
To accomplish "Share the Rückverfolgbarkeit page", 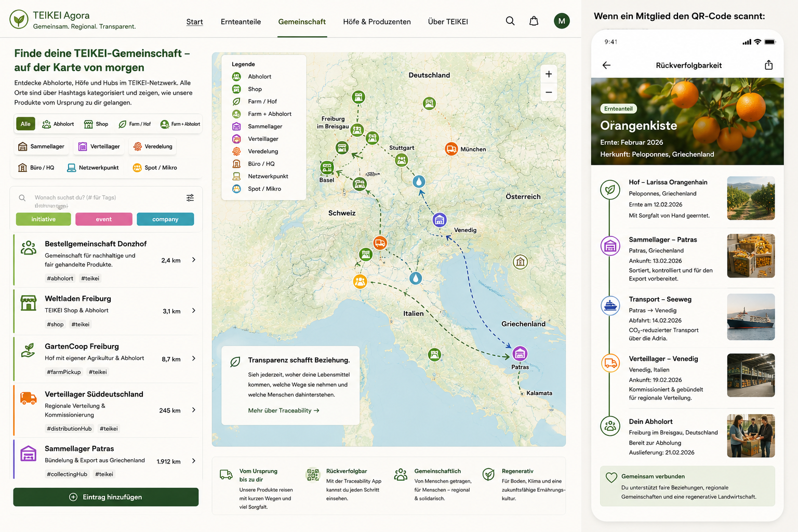I will (769, 65).
